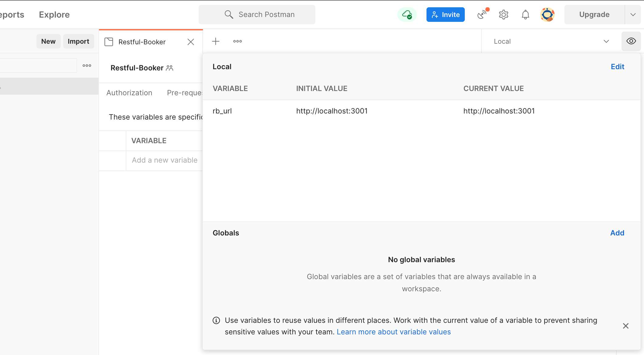Screen dimensions: 644x355
Task: Open the capture requests satellite icon
Action: click(482, 14)
